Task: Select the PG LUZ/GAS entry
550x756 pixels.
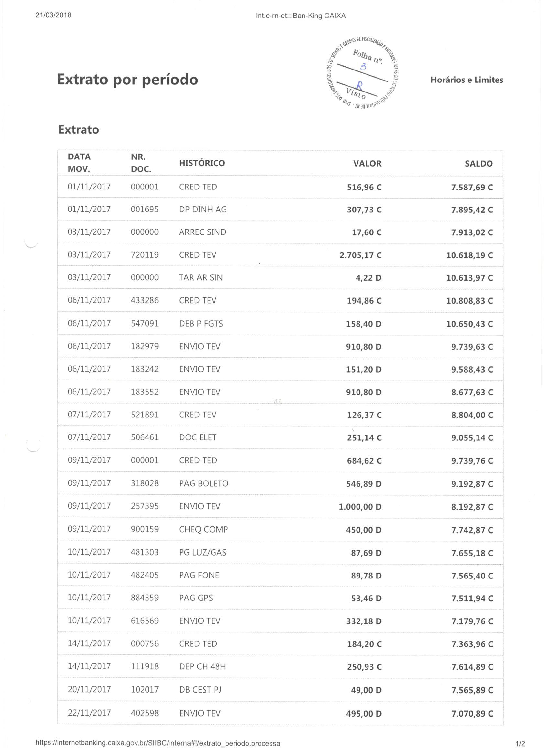Action: 203,552
